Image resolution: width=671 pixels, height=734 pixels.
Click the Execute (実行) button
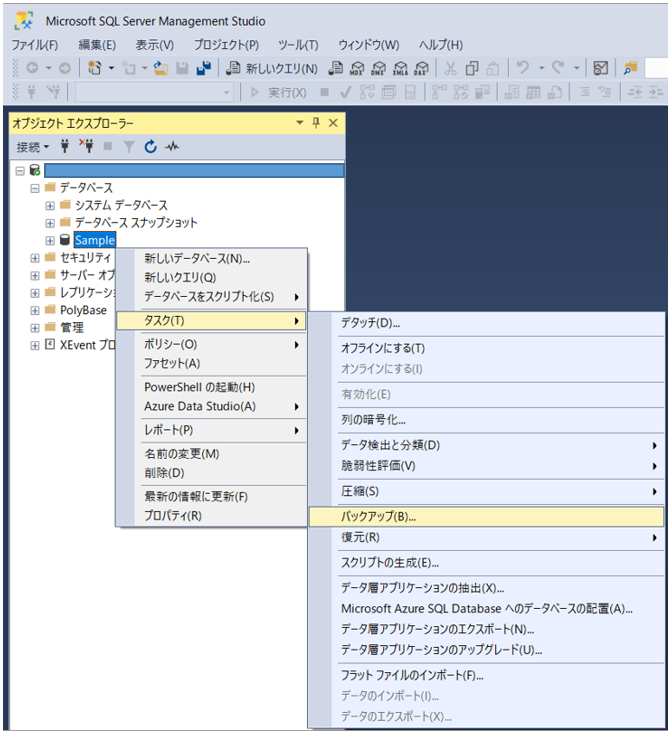pyautogui.click(x=279, y=92)
